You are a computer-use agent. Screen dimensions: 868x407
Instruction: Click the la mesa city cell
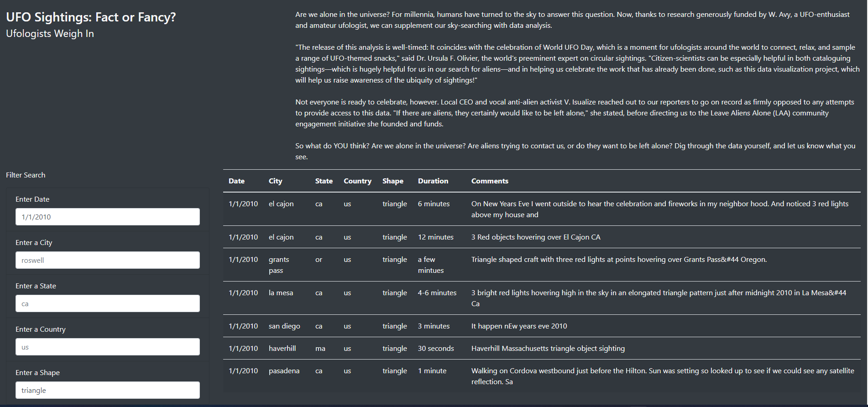pos(281,293)
